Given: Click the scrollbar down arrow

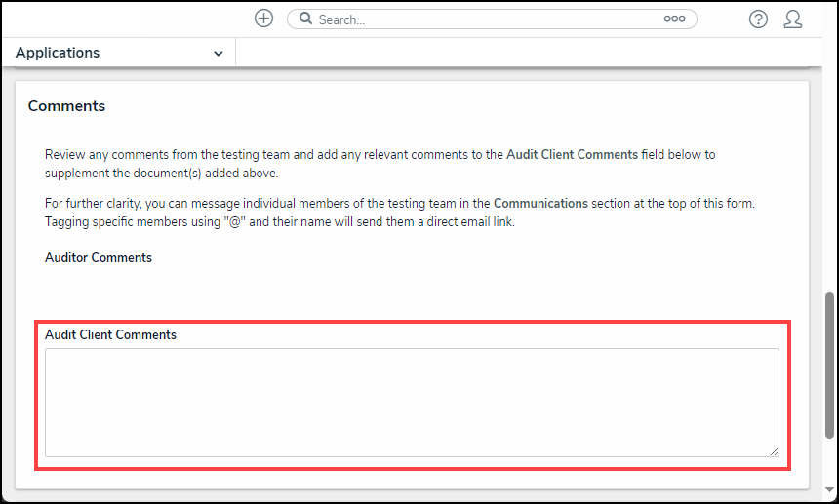Looking at the screenshot, I should click(x=830, y=490).
